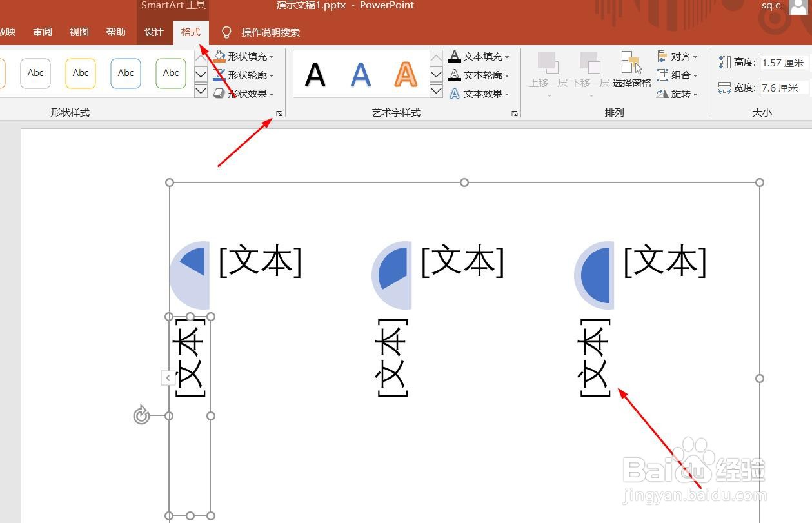Click the 选择窗格 selection pane button
Viewport: 812px width, 523px height.
[631, 70]
